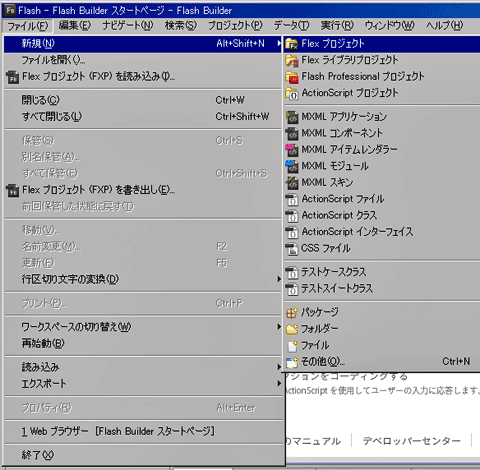The width and height of the screenshot is (480, 470).
Task: Click the MXML アプリケーション icon
Action: tap(292, 117)
